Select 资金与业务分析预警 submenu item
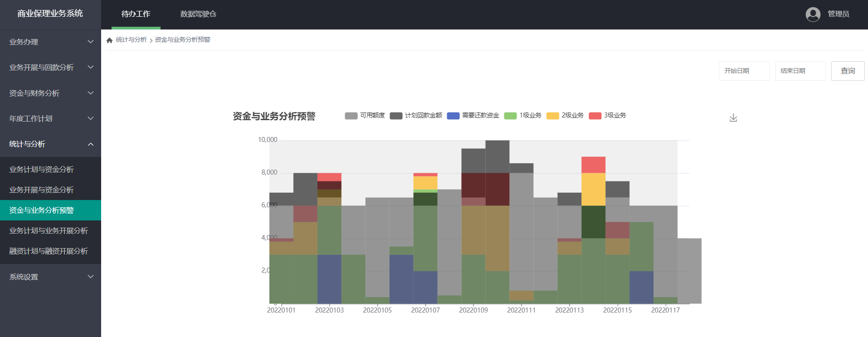This screenshot has height=337, width=868. [50, 210]
